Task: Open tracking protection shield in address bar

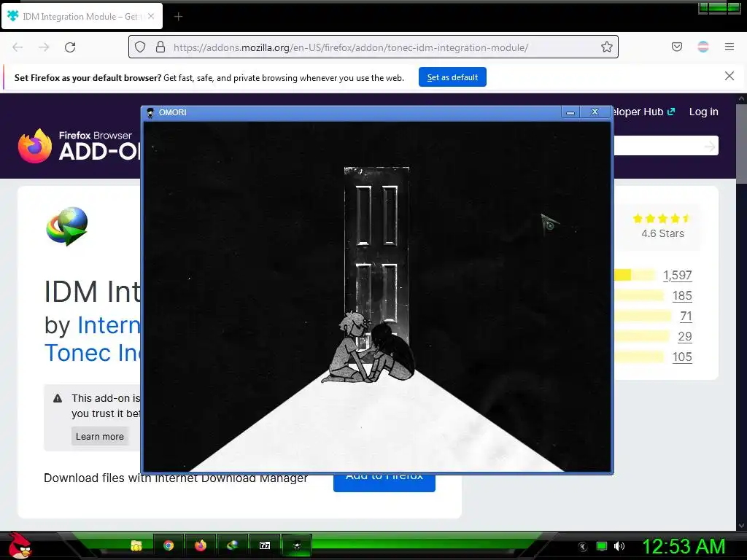Action: coord(139,47)
